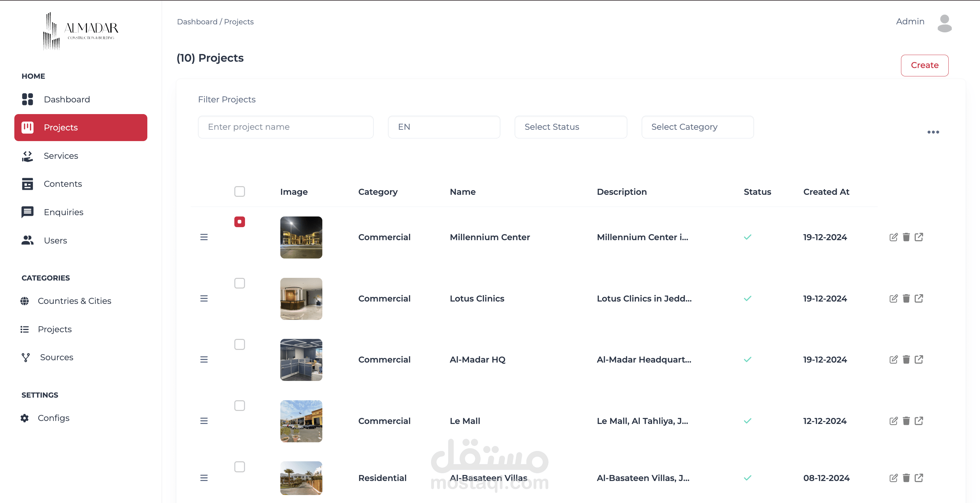Check the Lotus Clinics row checkbox
This screenshot has height=503, width=980.
tap(239, 283)
